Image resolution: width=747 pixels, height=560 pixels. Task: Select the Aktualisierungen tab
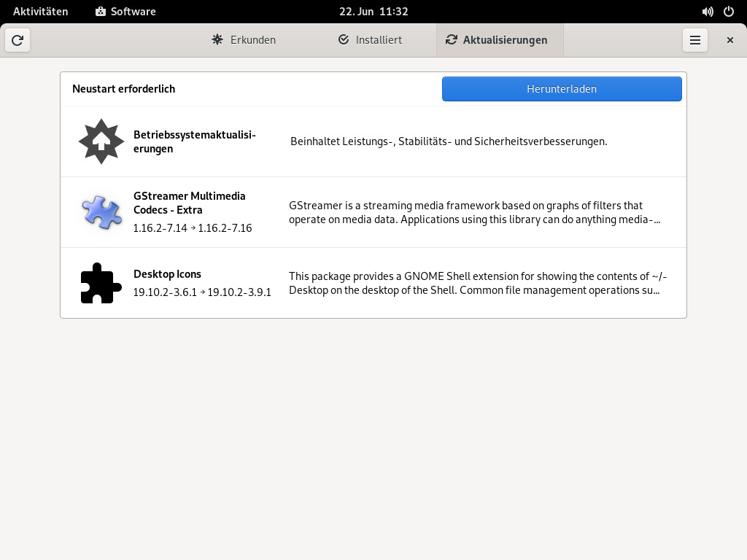500,40
